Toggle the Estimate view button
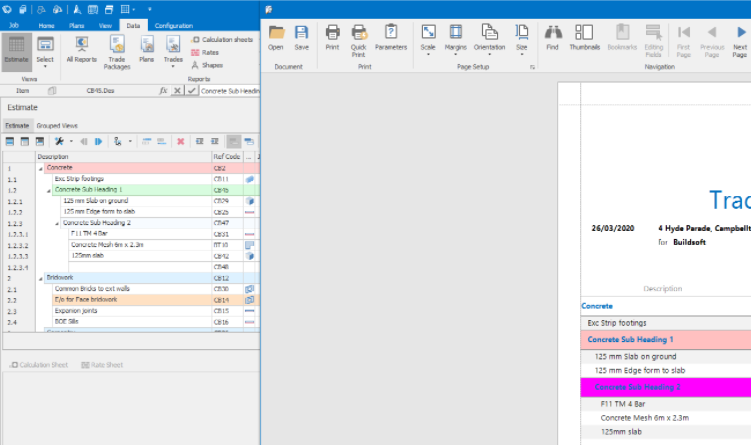The height and width of the screenshot is (445, 751). (16, 48)
